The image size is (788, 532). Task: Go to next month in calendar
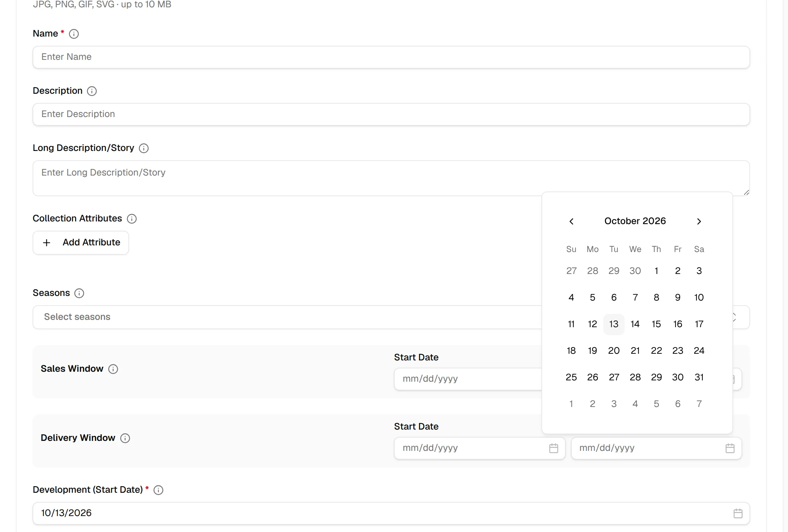pyautogui.click(x=699, y=221)
